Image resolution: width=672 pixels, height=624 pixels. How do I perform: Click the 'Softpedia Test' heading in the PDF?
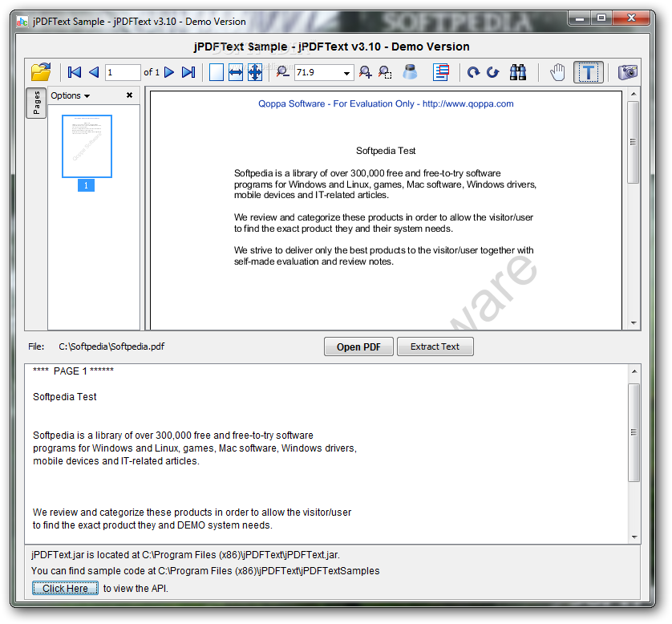pyautogui.click(x=386, y=151)
